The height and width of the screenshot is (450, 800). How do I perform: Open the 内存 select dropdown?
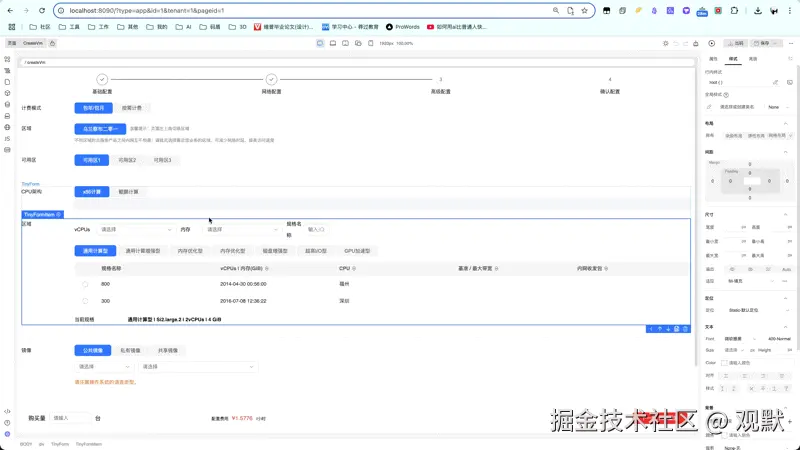242,230
